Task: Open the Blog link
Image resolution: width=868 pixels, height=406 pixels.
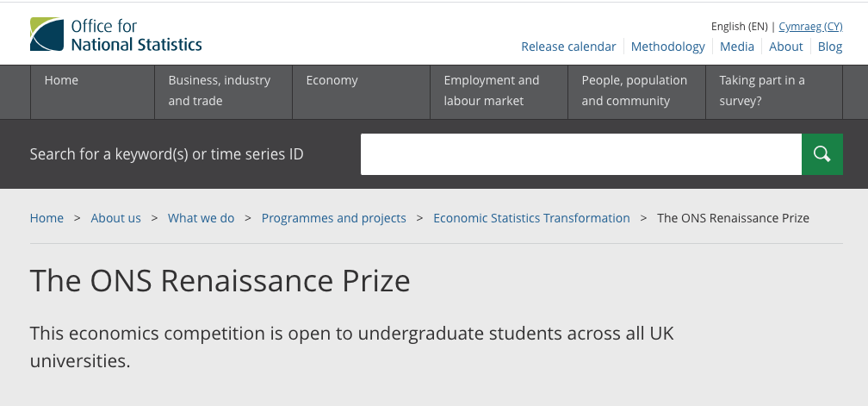Action: (830, 47)
